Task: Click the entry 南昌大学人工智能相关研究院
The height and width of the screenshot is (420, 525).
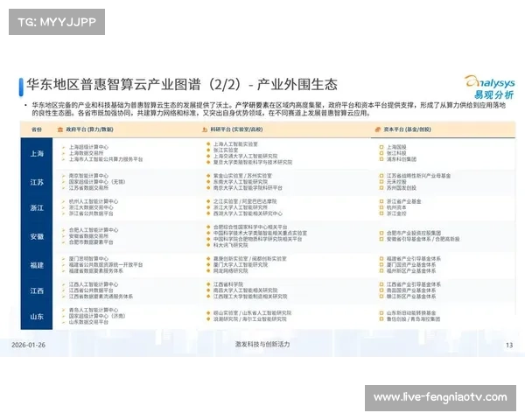Action: click(245, 290)
